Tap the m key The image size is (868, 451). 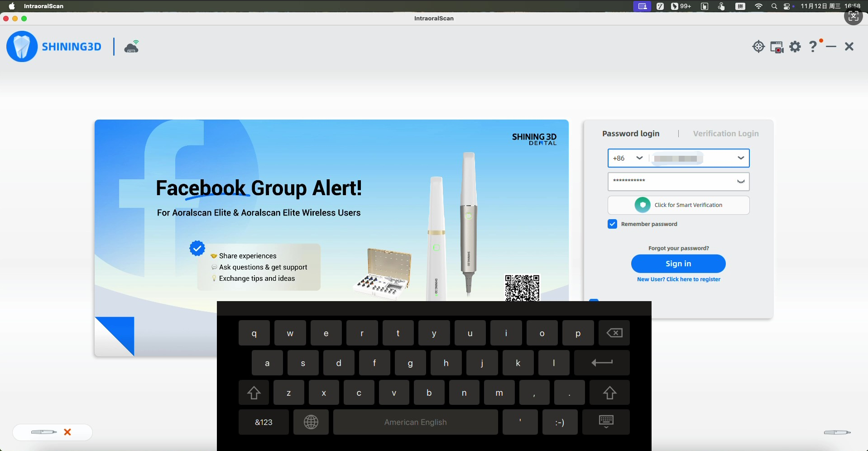499,393
